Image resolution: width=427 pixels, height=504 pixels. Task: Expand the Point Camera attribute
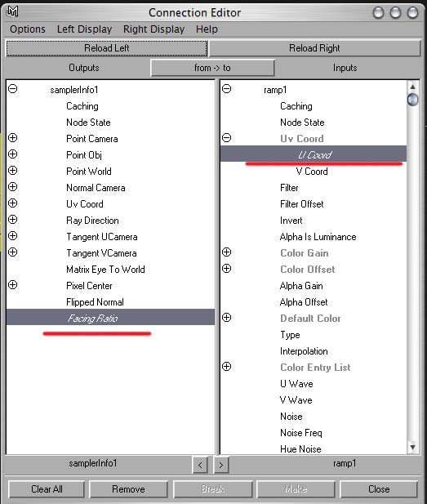click(13, 138)
